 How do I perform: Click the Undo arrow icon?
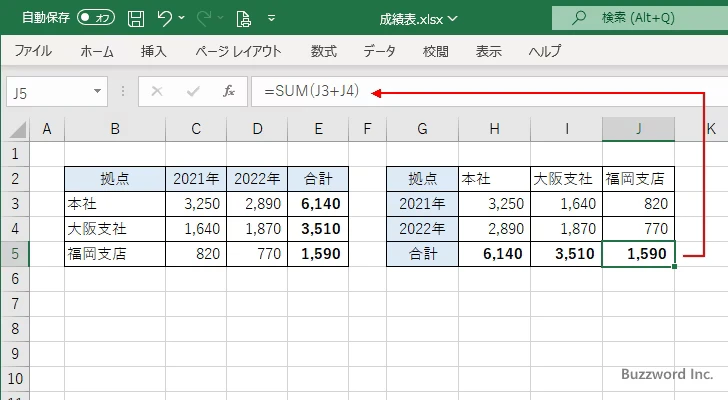(164, 19)
